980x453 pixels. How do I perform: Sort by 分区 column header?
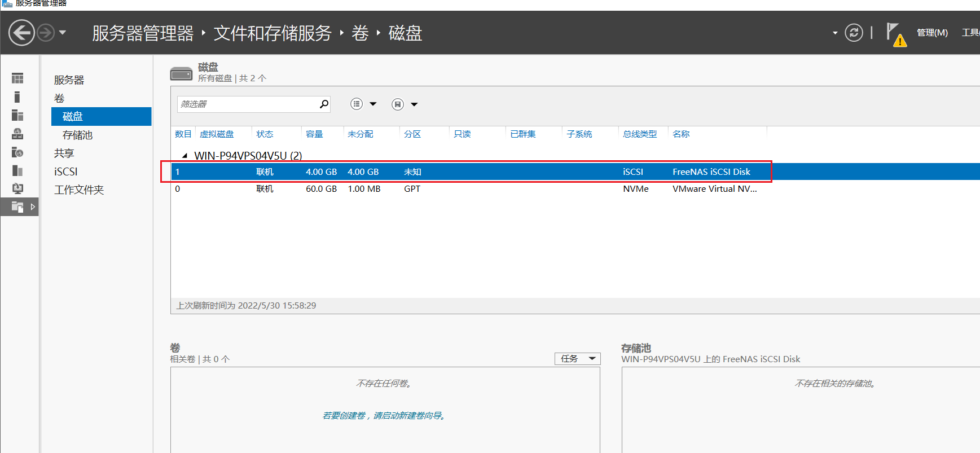click(x=412, y=134)
